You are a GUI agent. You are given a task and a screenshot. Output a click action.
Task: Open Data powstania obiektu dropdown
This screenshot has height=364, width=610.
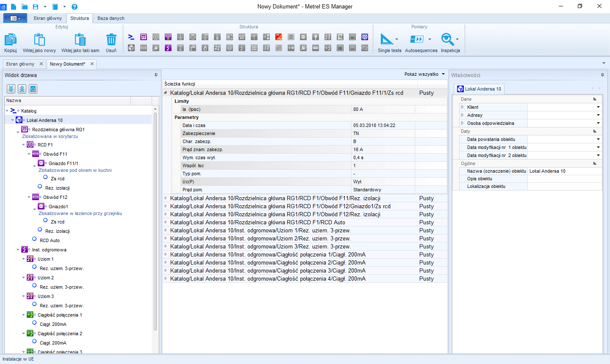[x=598, y=139]
